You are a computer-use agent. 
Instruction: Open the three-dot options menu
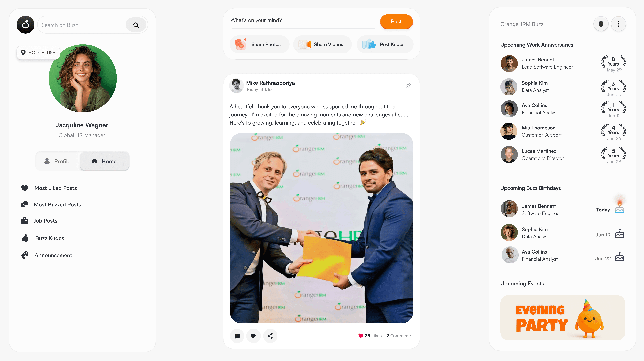pos(618,24)
